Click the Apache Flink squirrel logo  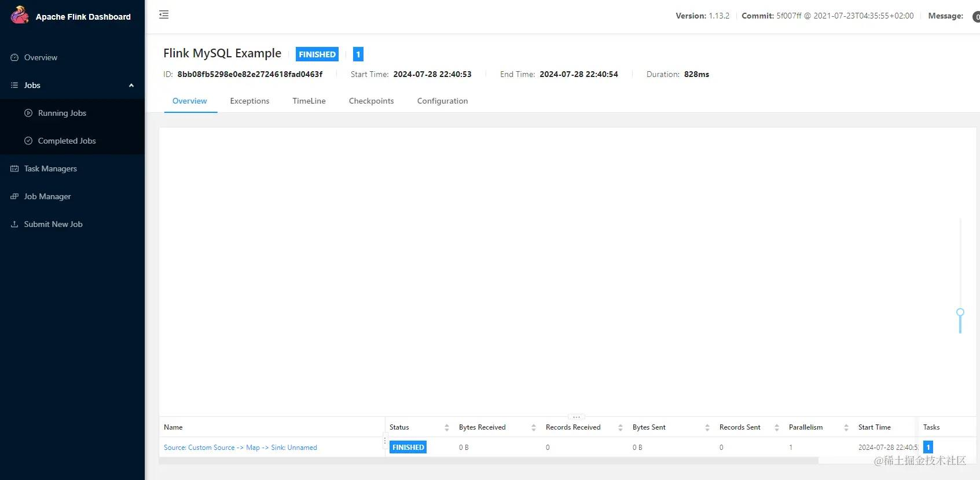click(x=20, y=14)
